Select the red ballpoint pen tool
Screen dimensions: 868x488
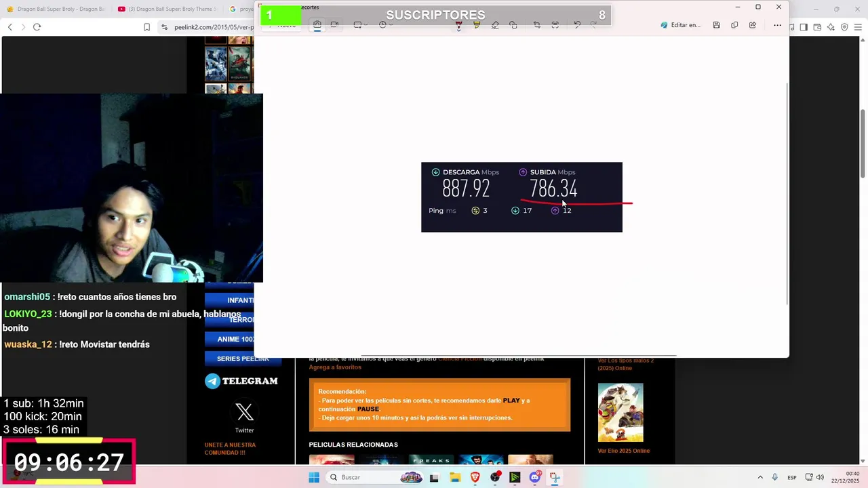[x=459, y=25]
